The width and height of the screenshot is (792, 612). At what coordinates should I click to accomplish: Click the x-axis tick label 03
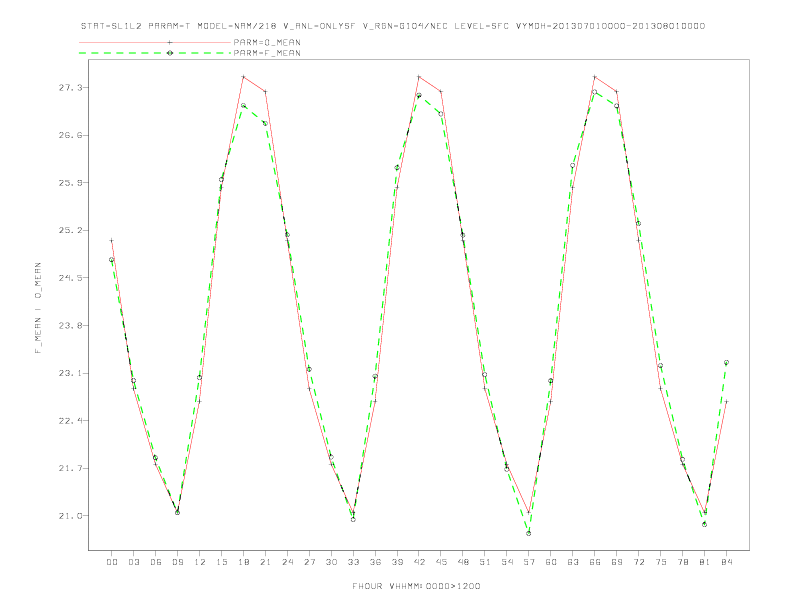pyautogui.click(x=134, y=562)
